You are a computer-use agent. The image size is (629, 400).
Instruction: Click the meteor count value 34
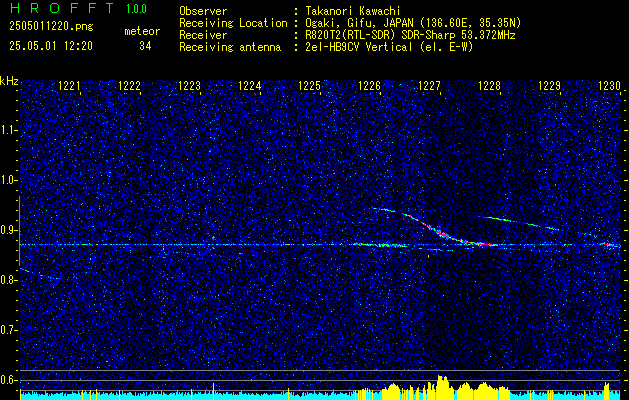click(145, 46)
